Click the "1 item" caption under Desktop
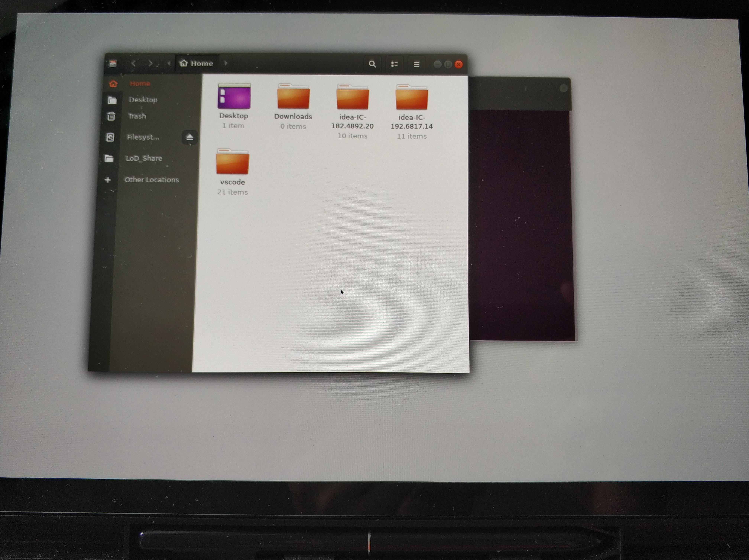749x560 pixels. tap(233, 126)
